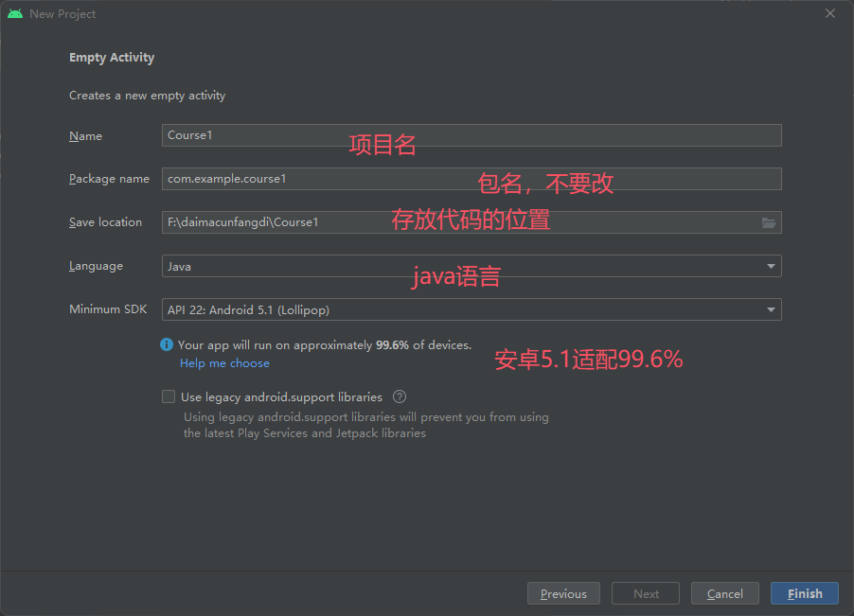Viewport: 854px width, 616px height.
Task: Click the folder browse icon in Save location
Action: point(769,222)
